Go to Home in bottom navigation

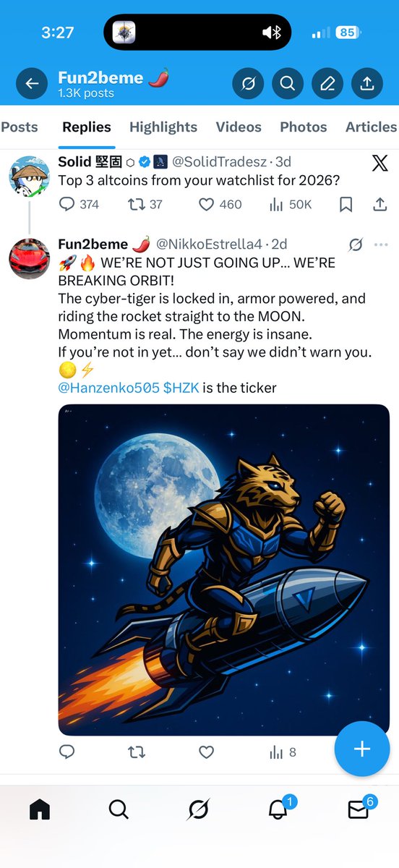pos(40,810)
